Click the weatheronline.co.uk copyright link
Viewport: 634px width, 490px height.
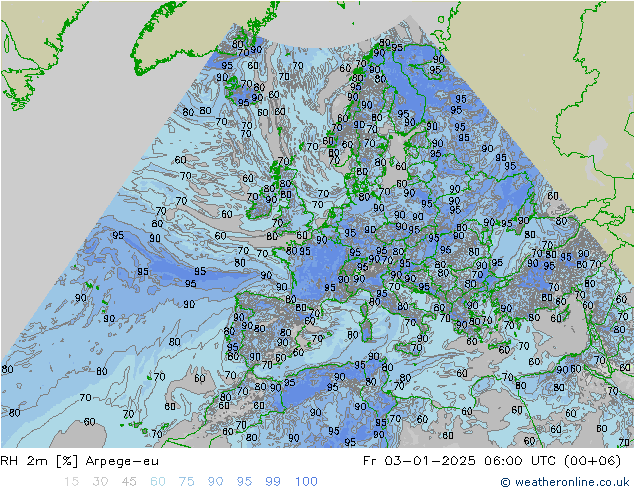[564, 482]
